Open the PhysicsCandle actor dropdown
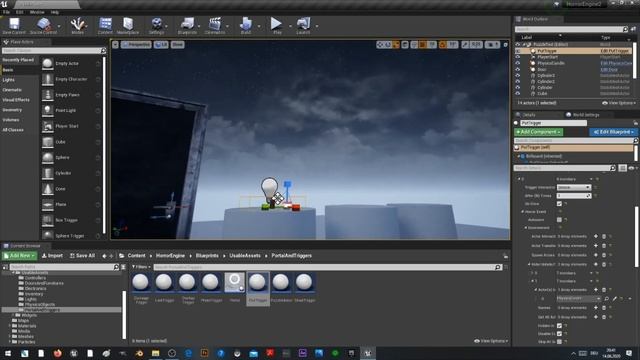Viewport: 640px width, 360px height. tap(578, 299)
